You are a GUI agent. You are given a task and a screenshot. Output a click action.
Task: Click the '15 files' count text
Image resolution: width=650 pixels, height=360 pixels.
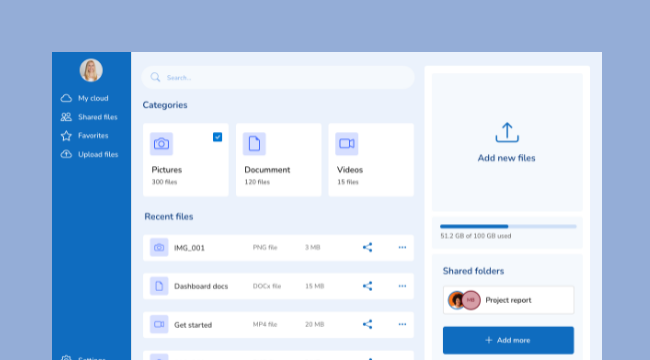coord(348,182)
